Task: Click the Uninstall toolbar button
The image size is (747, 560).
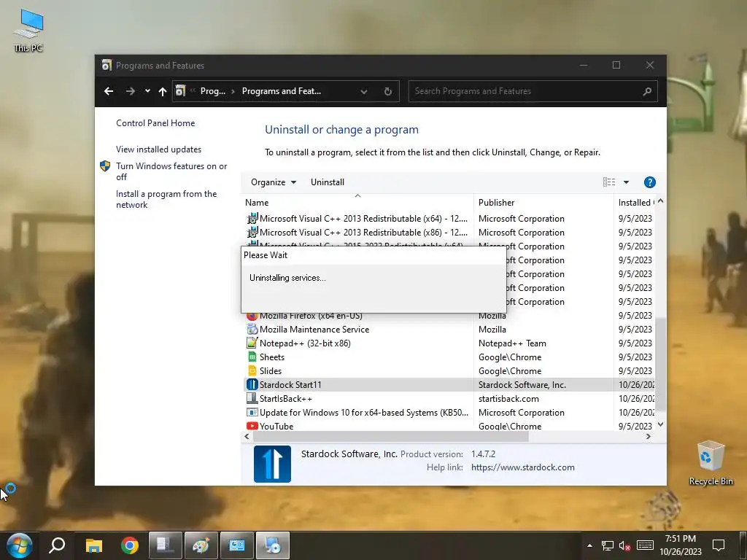Action: tap(328, 182)
